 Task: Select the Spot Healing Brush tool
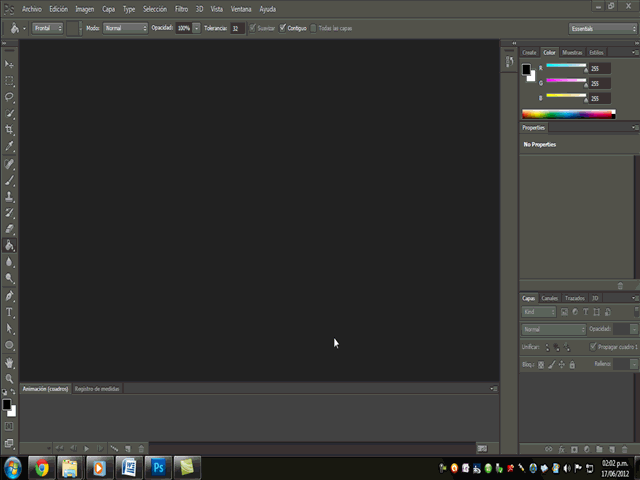pyautogui.click(x=9, y=164)
